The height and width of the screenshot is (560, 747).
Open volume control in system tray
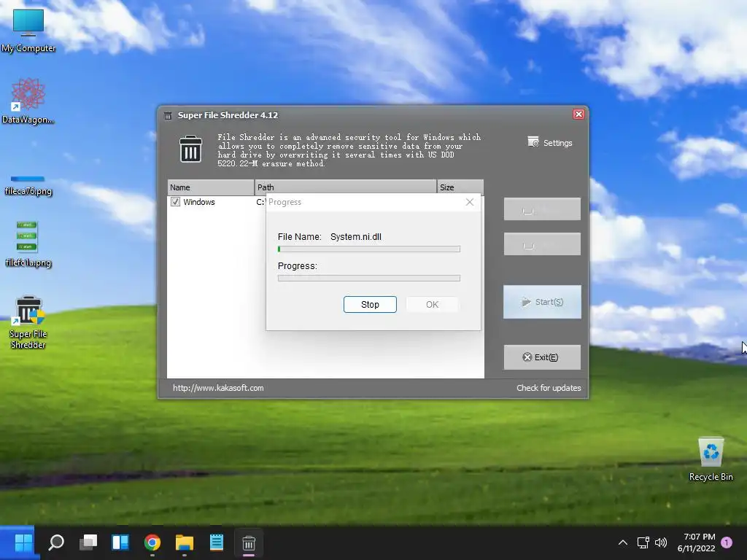click(x=661, y=542)
